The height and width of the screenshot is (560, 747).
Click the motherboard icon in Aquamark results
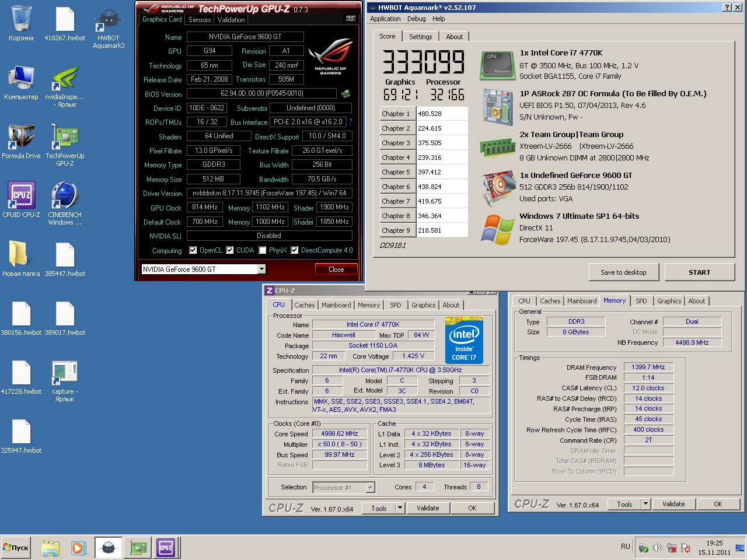pyautogui.click(x=497, y=106)
